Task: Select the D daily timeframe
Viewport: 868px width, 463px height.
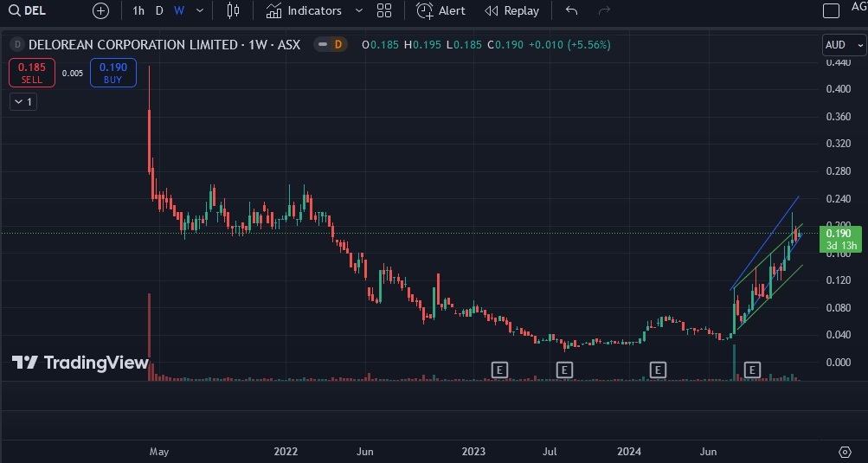Action: (x=159, y=10)
